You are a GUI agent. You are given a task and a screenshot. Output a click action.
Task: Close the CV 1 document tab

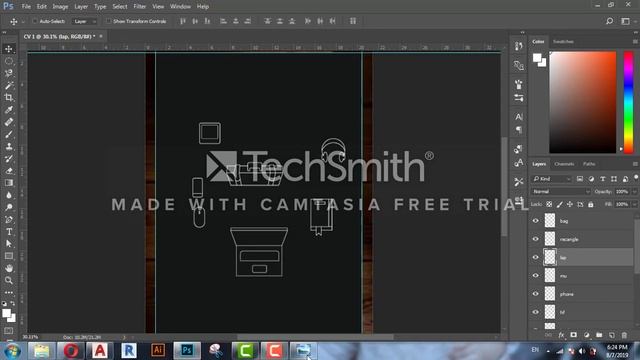(x=101, y=36)
